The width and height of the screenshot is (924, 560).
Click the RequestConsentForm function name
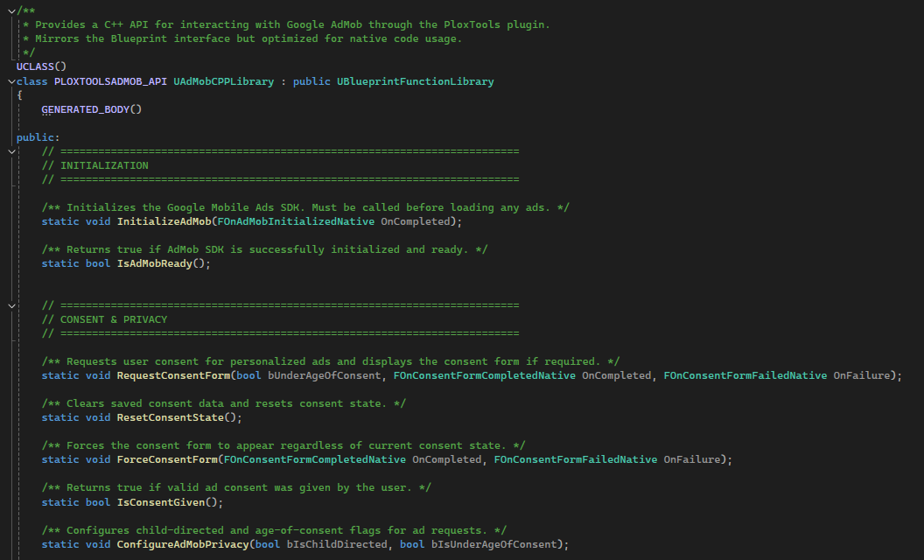point(172,375)
